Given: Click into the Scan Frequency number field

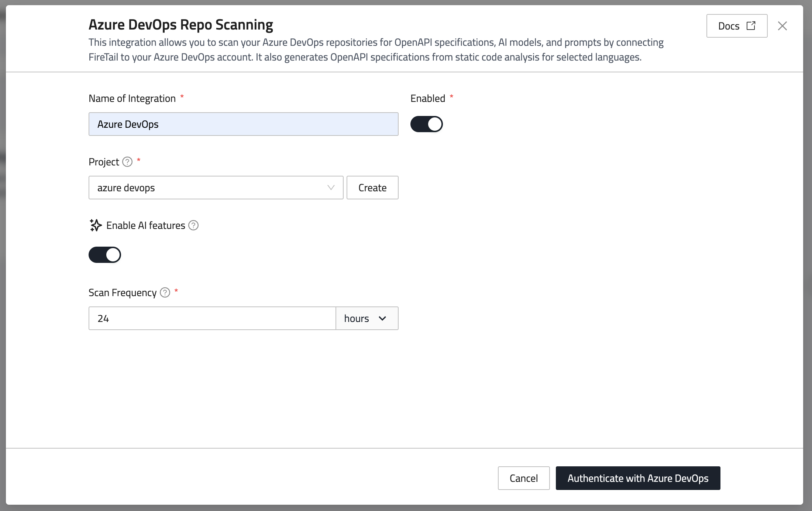Looking at the screenshot, I should pos(212,318).
